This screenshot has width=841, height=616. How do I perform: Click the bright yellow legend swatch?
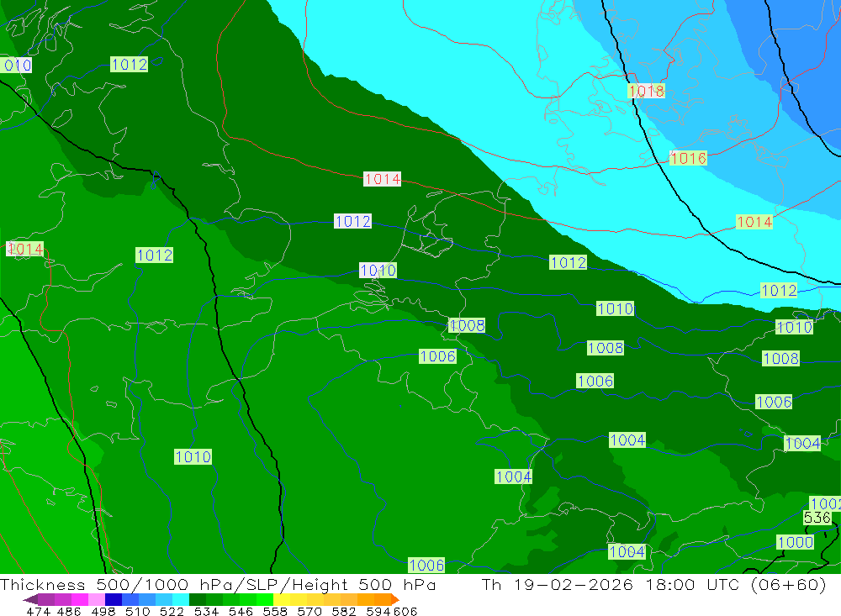click(282, 599)
